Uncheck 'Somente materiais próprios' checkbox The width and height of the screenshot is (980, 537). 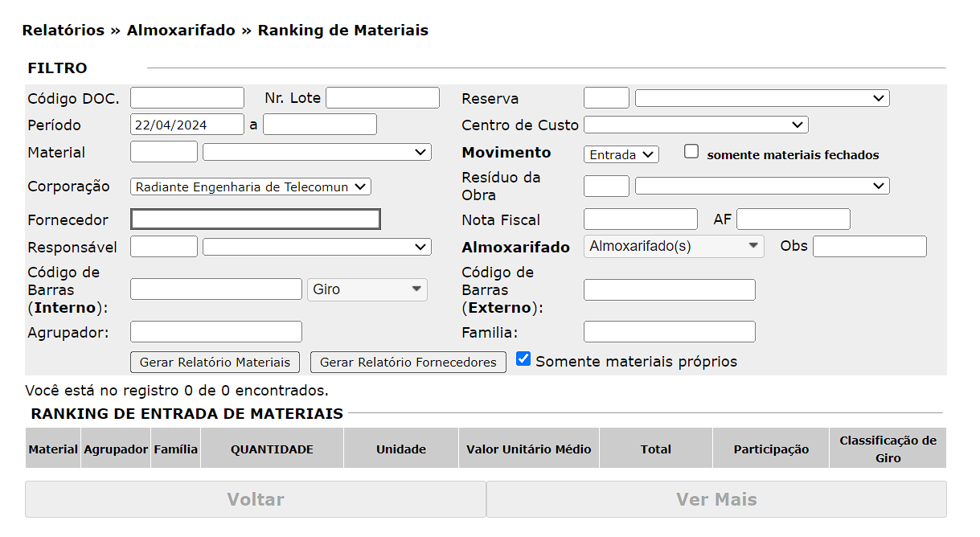click(523, 359)
